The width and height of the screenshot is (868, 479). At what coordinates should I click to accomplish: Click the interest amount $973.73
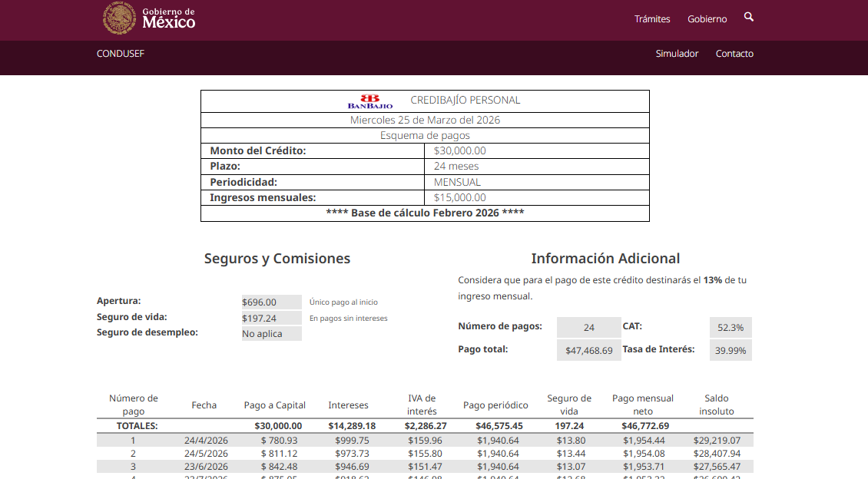[x=352, y=454]
